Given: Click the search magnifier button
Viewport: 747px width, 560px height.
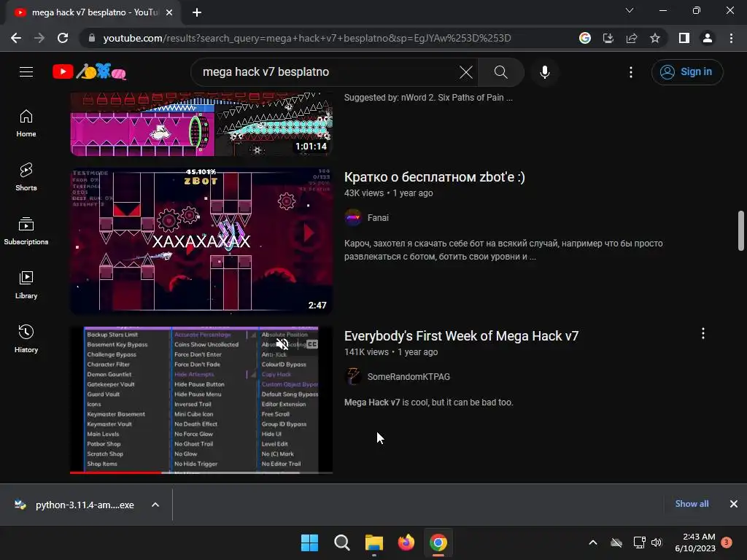Looking at the screenshot, I should pyautogui.click(x=500, y=72).
